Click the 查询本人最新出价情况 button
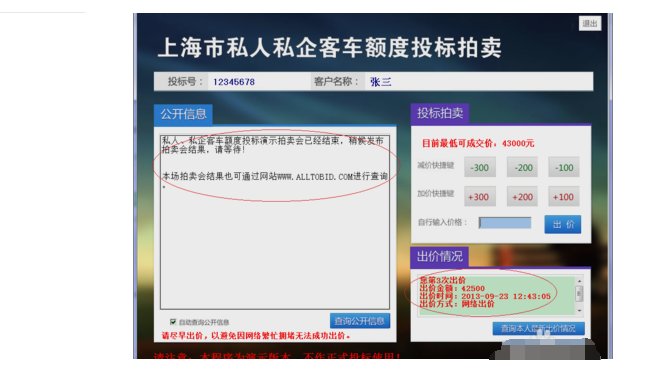The image size is (646, 369). [538, 328]
